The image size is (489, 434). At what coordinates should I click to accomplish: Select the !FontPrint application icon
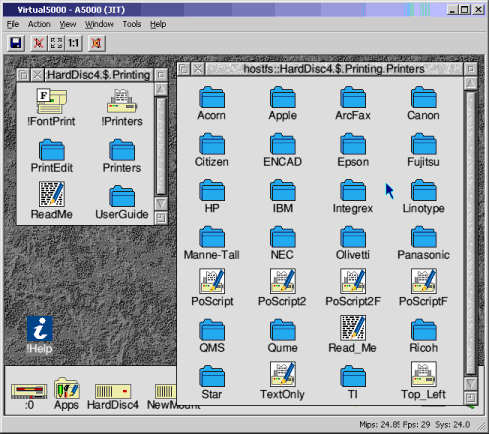pos(51,108)
